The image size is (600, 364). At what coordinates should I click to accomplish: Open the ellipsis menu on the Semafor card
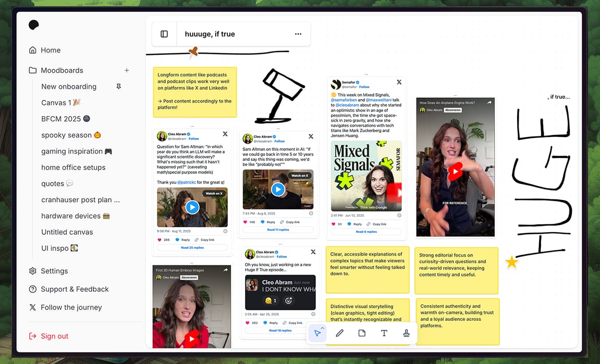[x=366, y=74]
